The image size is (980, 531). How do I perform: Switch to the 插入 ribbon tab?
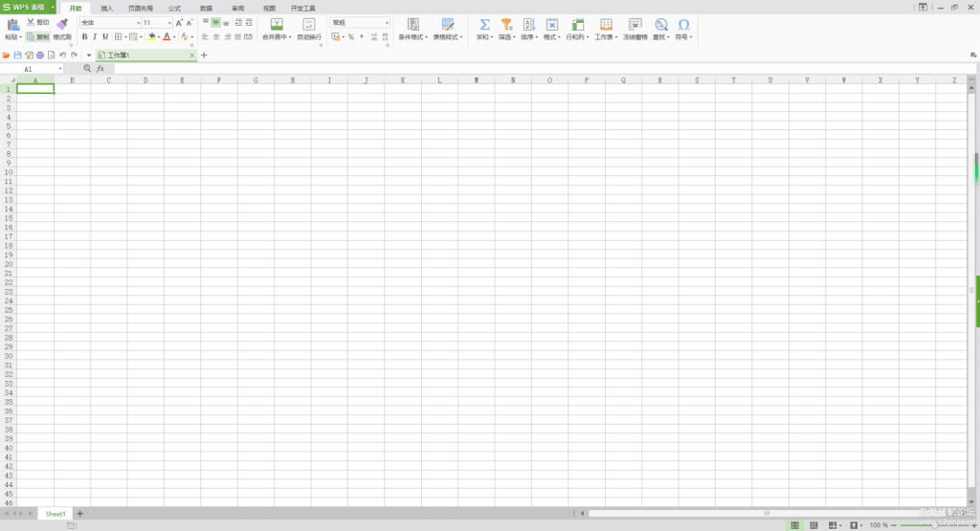[107, 8]
